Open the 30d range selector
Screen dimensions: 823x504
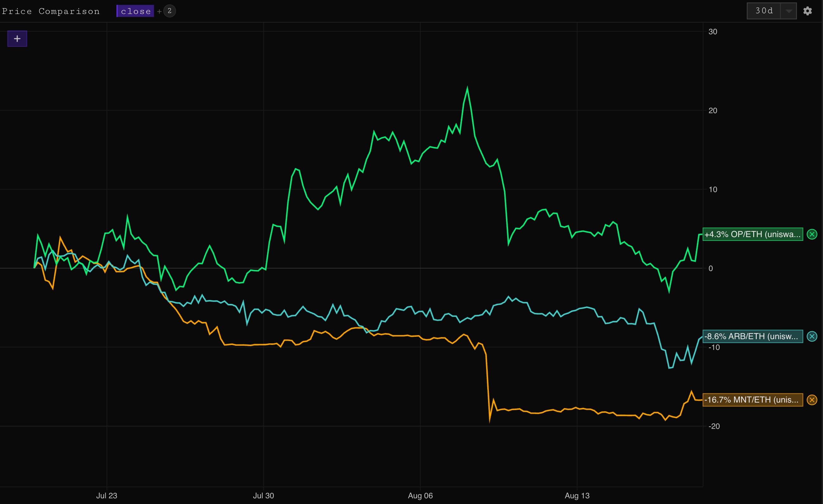[x=764, y=11]
